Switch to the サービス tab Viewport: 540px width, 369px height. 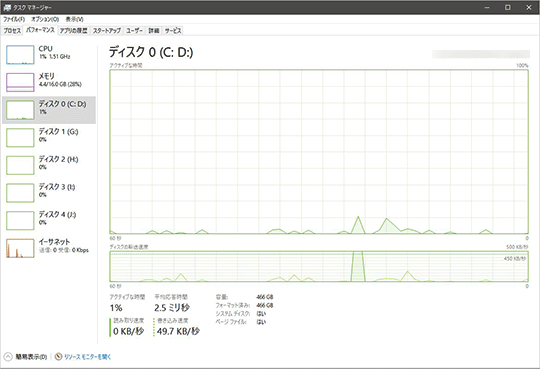click(x=173, y=31)
